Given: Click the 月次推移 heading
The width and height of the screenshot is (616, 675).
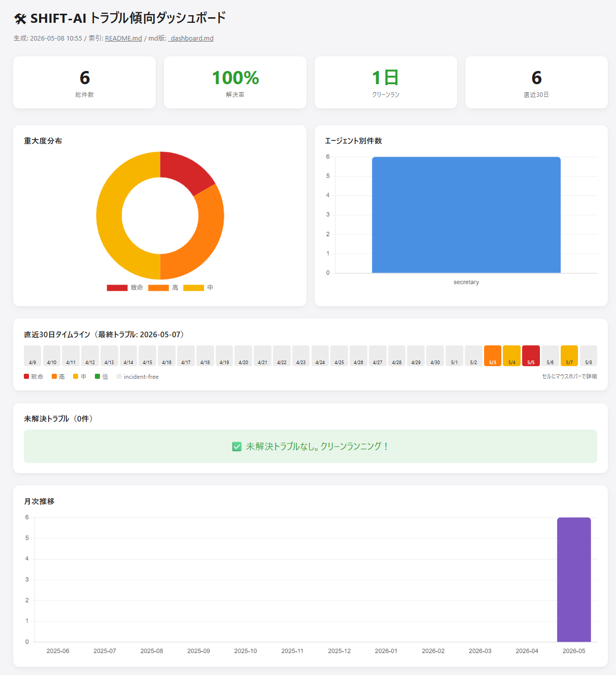Looking at the screenshot, I should coord(39,502).
